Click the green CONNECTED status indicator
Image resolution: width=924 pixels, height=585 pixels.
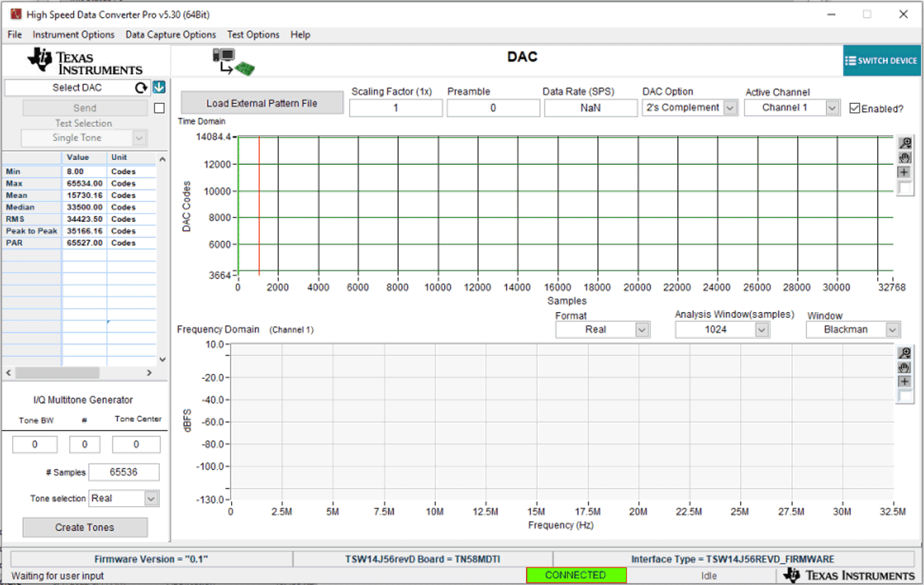tap(576, 575)
